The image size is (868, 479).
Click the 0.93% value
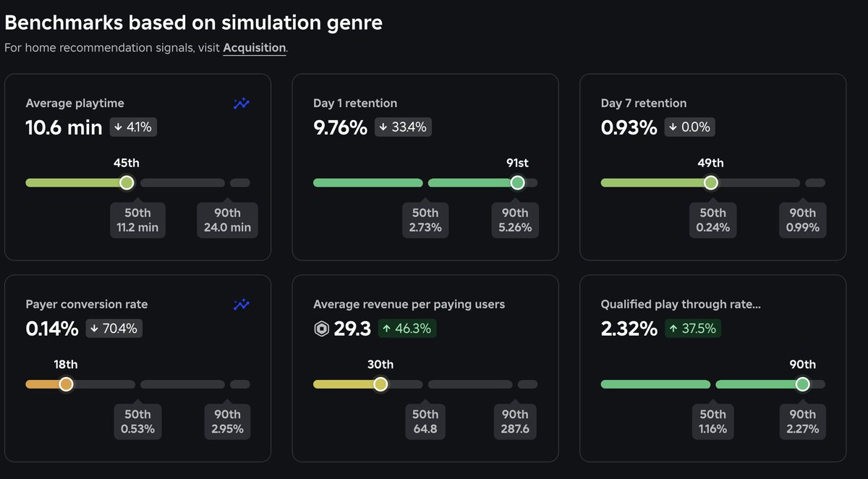[629, 127]
